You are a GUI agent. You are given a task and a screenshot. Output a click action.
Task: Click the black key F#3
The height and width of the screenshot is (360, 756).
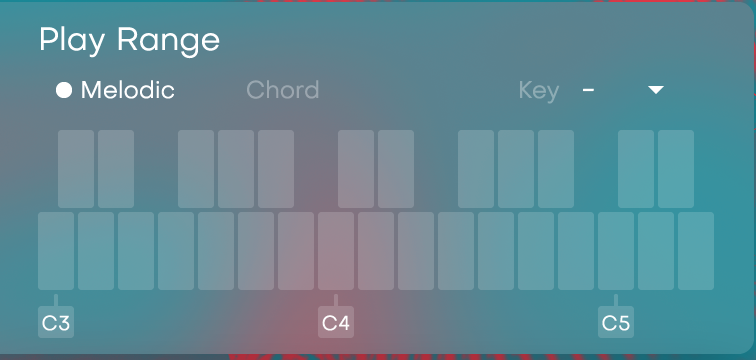[196, 169]
